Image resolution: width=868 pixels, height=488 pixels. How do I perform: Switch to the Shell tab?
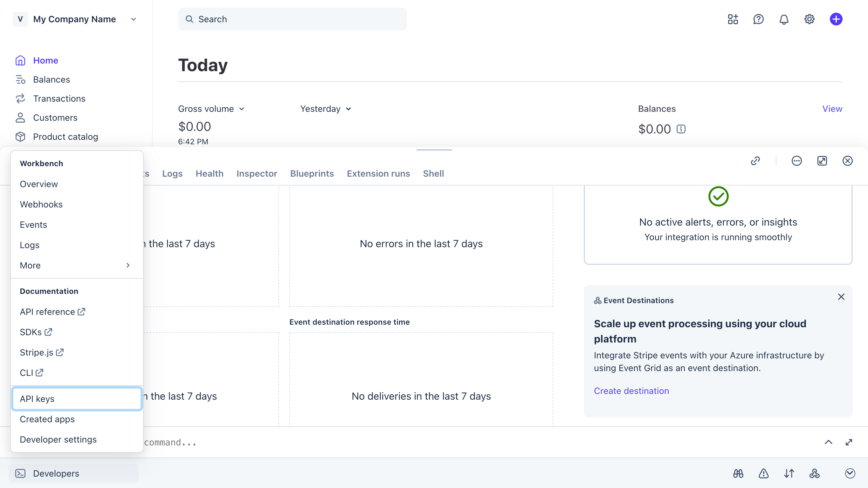pyautogui.click(x=433, y=173)
